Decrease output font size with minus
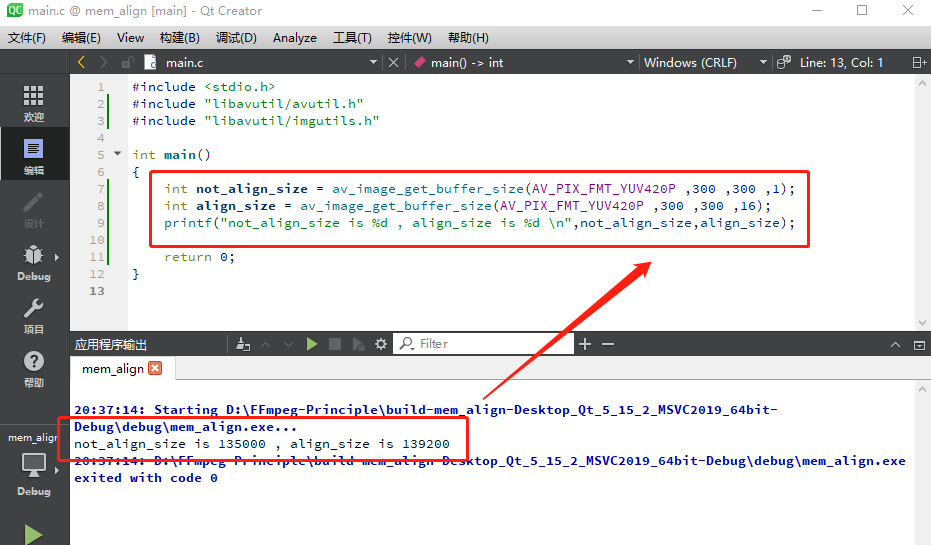931x545 pixels. click(607, 344)
